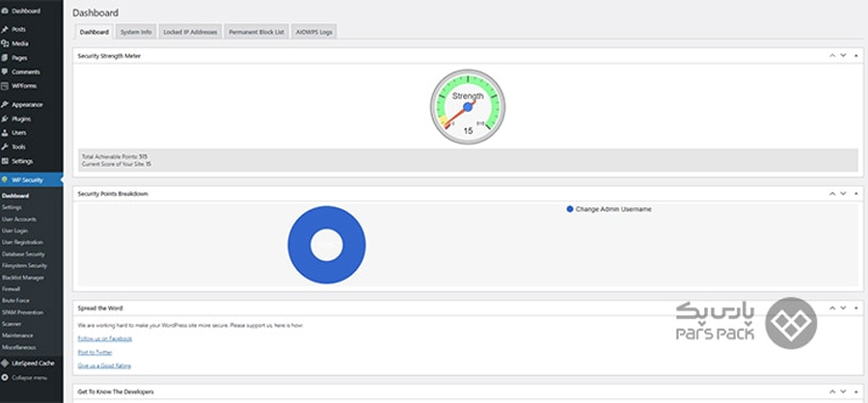Open User Registration submenu item
Screen dimensions: 868x403
[22, 242]
